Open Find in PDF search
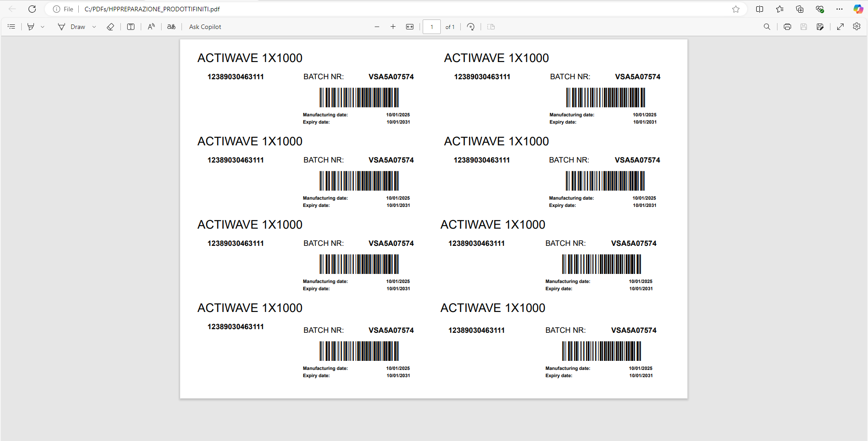This screenshot has height=441, width=868. click(x=767, y=27)
